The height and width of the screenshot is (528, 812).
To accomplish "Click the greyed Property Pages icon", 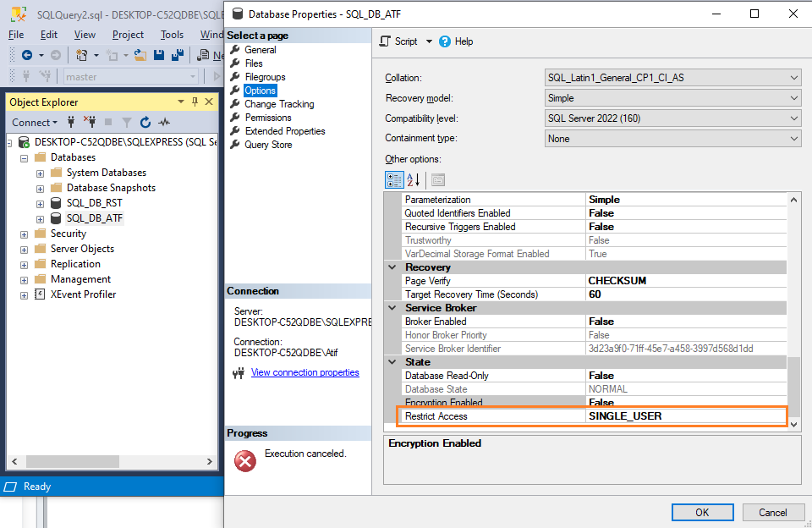I will [438, 179].
